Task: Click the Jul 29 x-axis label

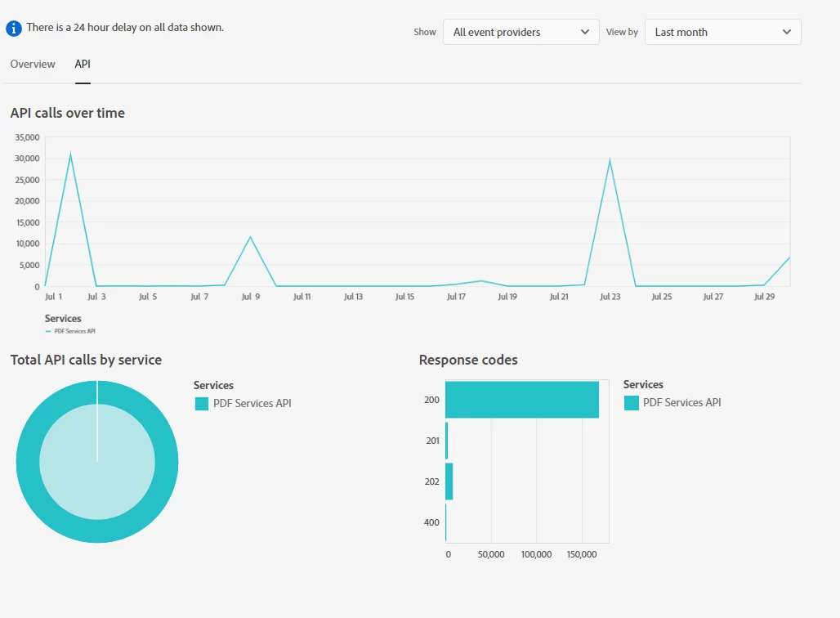Action: (x=765, y=297)
